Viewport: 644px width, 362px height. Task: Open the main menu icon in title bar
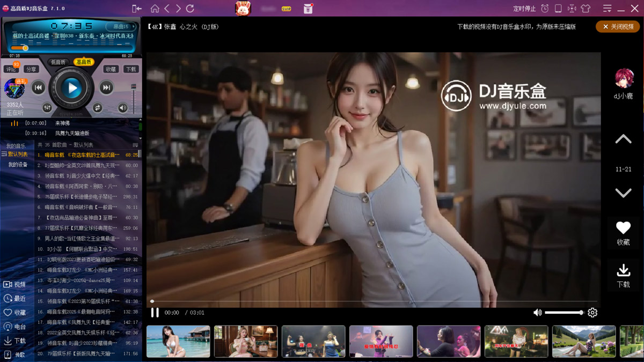607,9
